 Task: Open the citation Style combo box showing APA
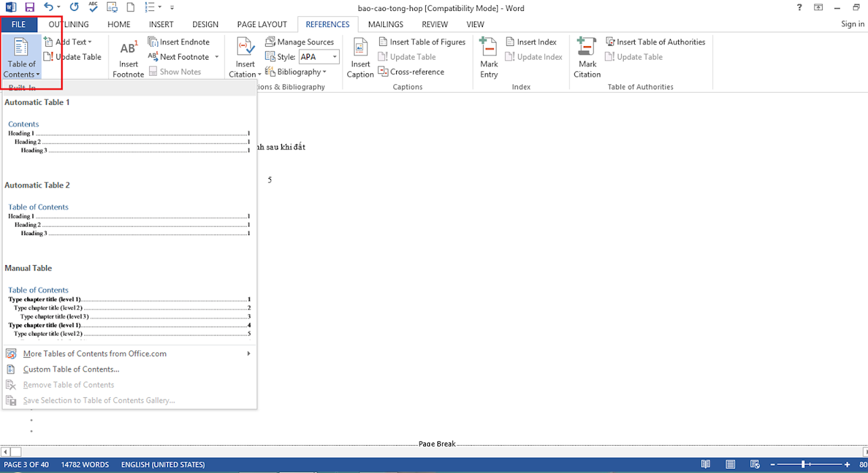[x=319, y=57]
